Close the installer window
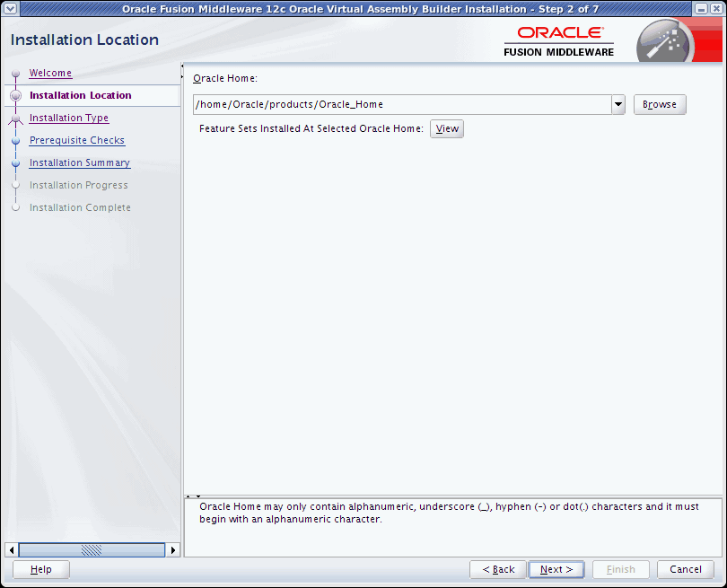 click(x=716, y=8)
